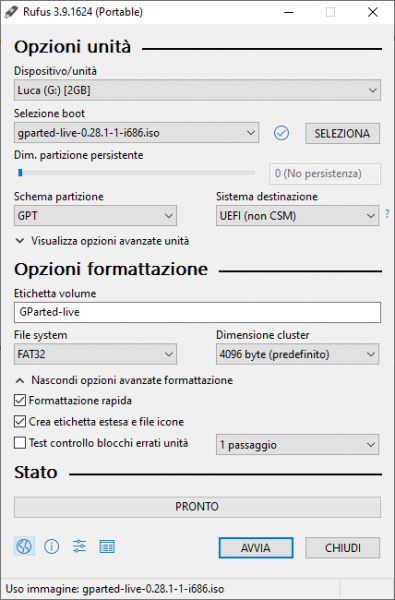Toggle Crea etichetta estesa e file icone

(20, 422)
